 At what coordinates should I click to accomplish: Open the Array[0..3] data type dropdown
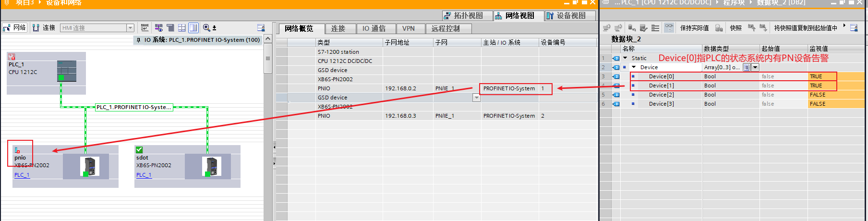[755, 67]
